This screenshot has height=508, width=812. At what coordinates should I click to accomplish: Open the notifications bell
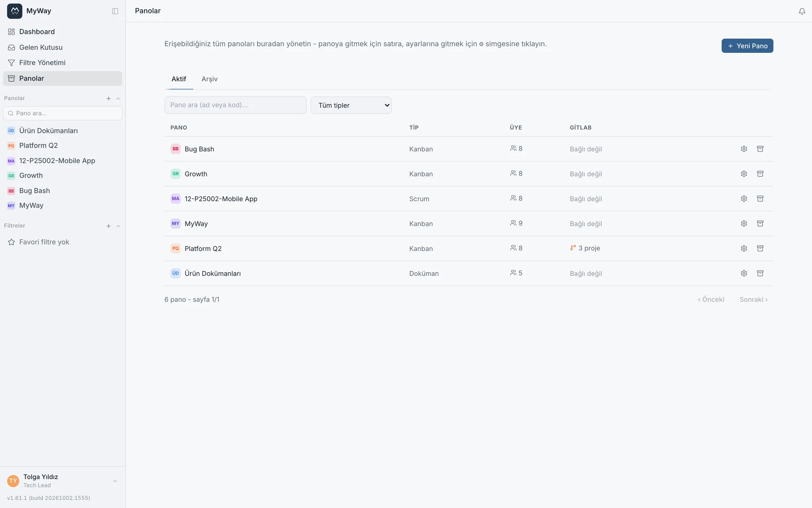click(x=802, y=11)
